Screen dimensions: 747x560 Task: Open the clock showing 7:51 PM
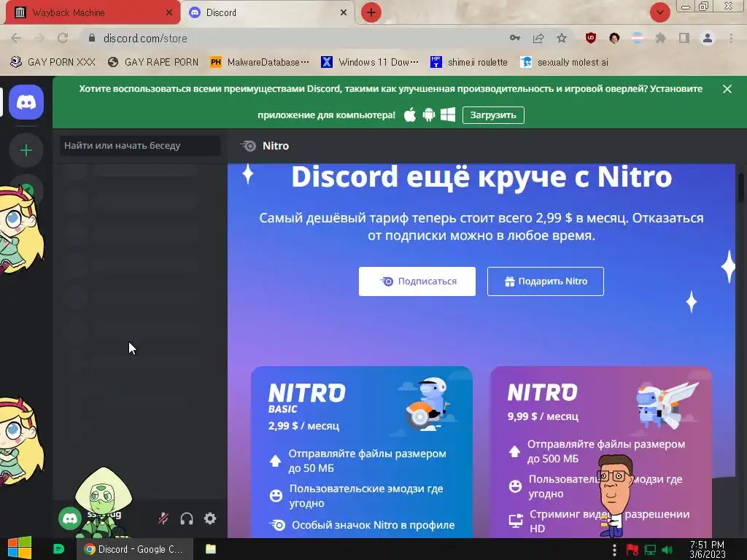click(x=708, y=549)
